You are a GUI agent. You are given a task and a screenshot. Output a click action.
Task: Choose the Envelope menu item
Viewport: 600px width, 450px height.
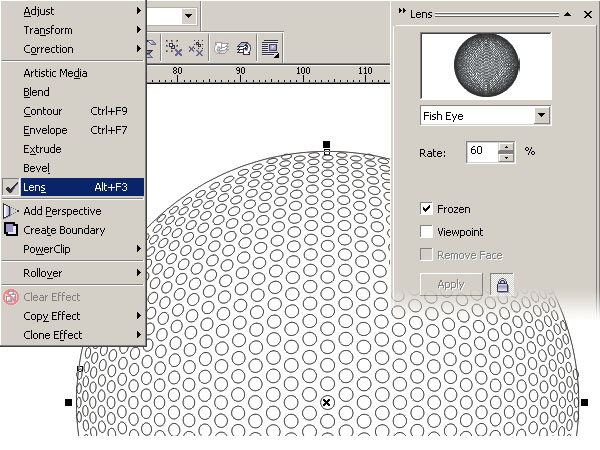(x=73, y=130)
